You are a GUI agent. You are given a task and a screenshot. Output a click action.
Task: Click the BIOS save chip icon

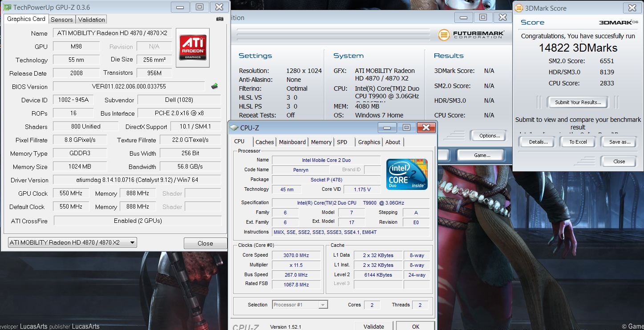(215, 86)
